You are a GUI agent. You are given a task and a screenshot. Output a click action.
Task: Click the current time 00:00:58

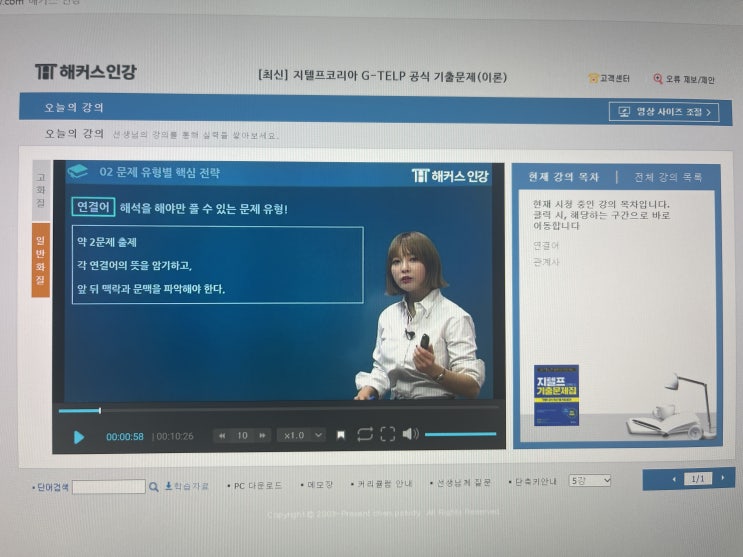[125, 437]
